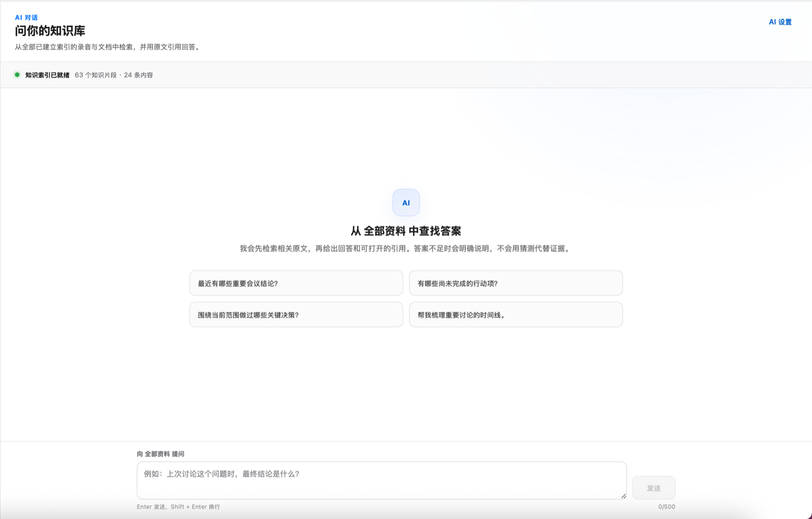812x519 pixels.
Task: Grab the textarea resize handle corner
Action: (623, 496)
